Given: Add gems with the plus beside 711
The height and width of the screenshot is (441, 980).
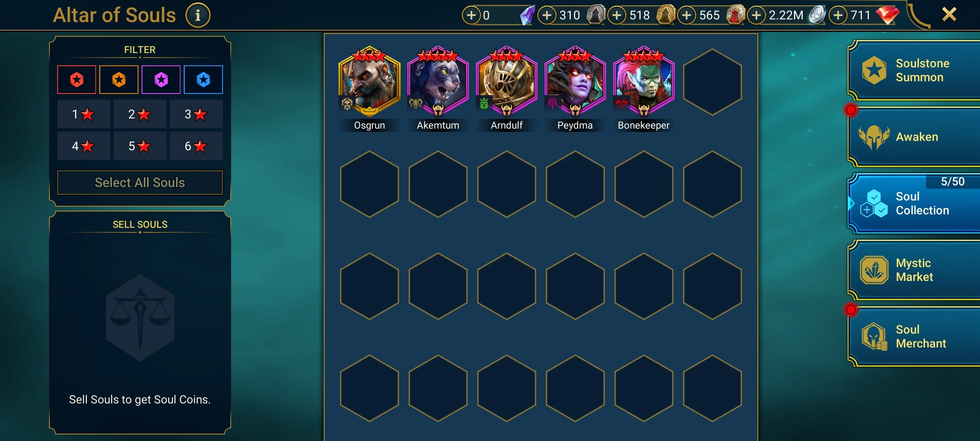Looking at the screenshot, I should tap(838, 16).
